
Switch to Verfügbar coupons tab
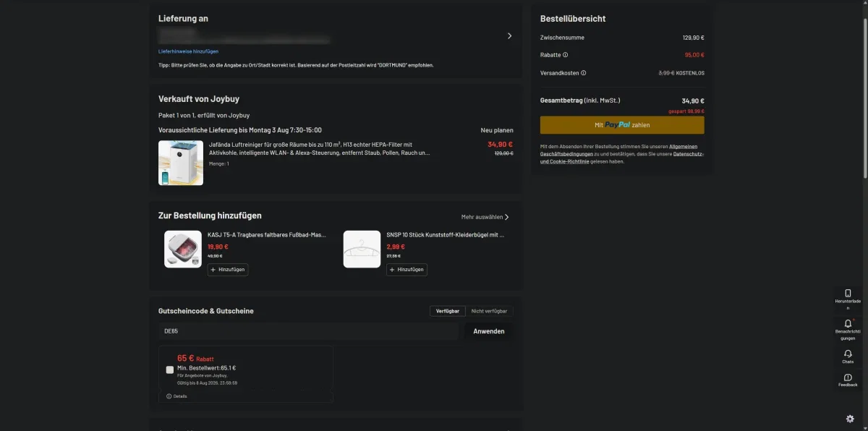[x=448, y=311]
